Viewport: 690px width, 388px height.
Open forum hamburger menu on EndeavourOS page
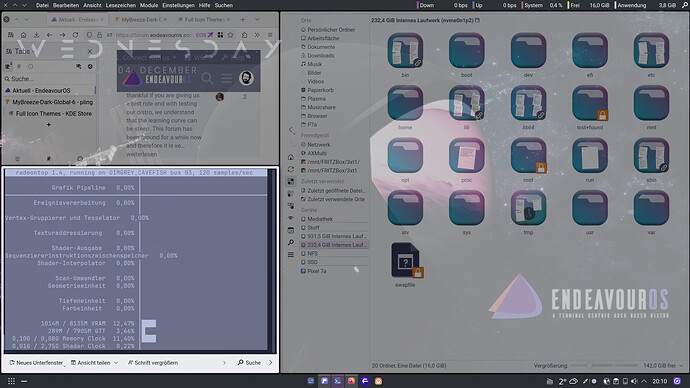click(x=227, y=78)
